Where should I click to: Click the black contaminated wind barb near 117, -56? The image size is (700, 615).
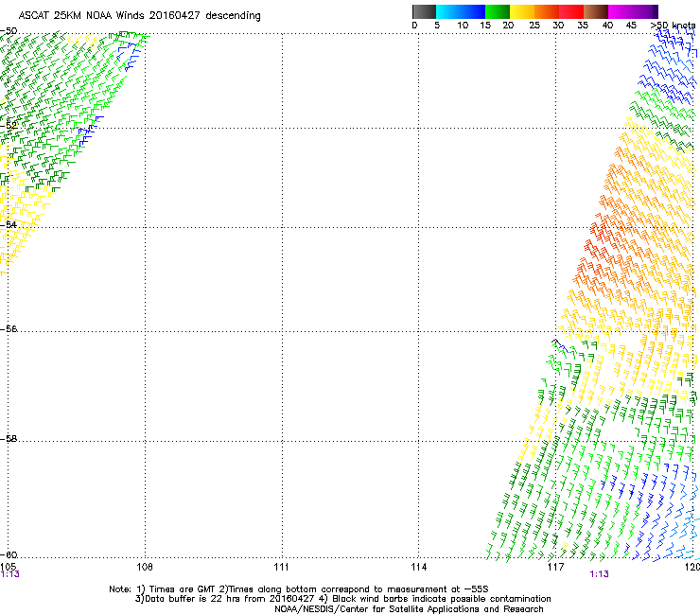[x=556, y=343]
